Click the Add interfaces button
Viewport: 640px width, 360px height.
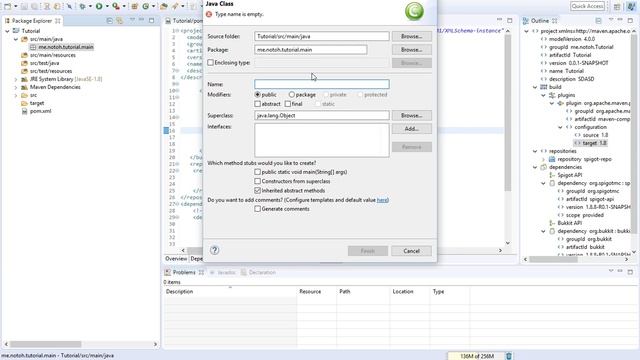click(x=411, y=129)
